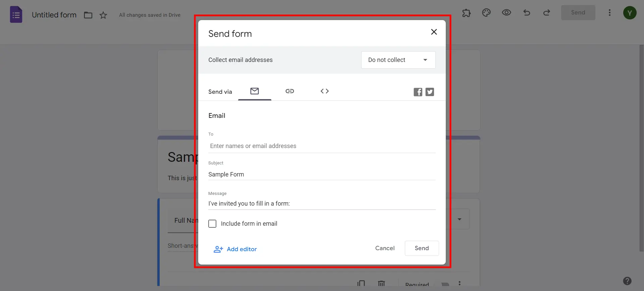Click Send button in the dialog
This screenshot has height=291, width=644.
click(x=422, y=248)
